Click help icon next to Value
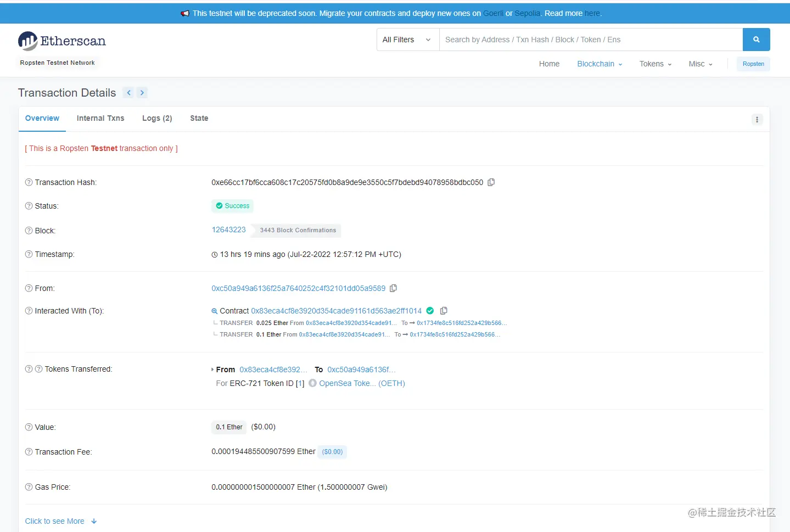The image size is (790, 532). point(29,427)
